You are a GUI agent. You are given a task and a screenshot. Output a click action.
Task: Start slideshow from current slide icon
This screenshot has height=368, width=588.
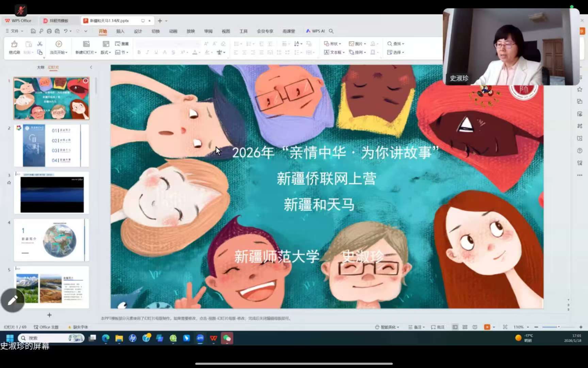click(x=59, y=44)
